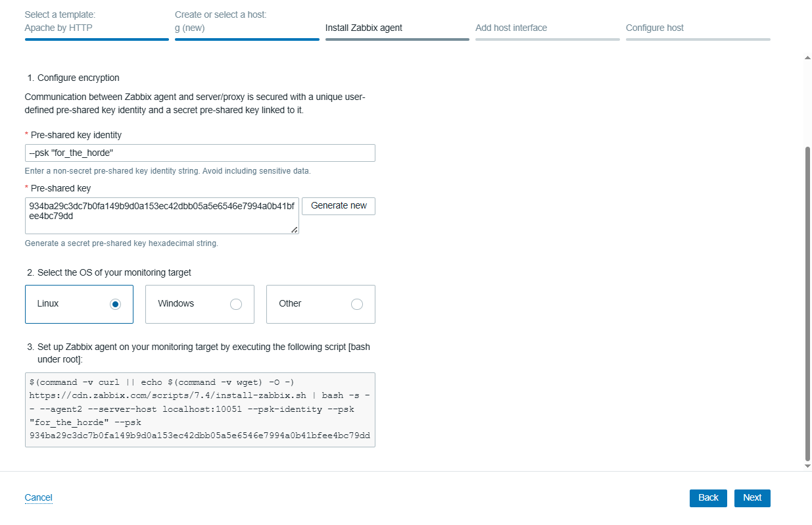Select the Other OS radio button
Screen dimensions: 812x525
pos(357,304)
